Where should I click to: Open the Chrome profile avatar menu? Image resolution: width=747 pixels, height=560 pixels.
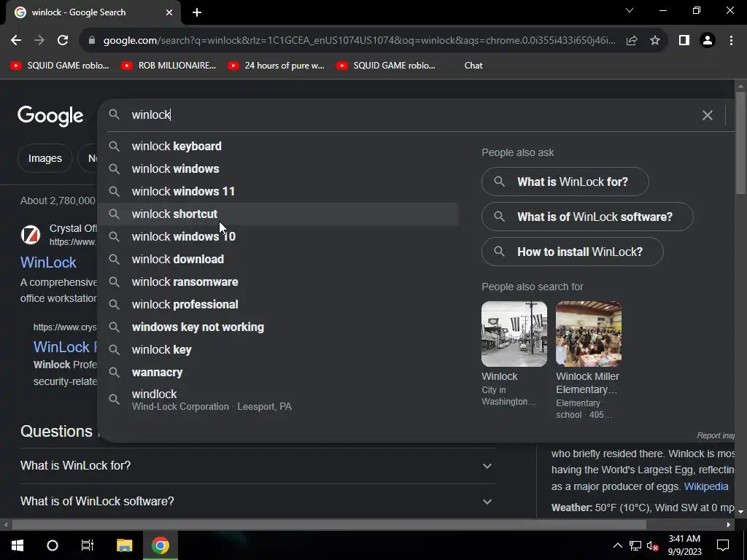[x=708, y=41]
